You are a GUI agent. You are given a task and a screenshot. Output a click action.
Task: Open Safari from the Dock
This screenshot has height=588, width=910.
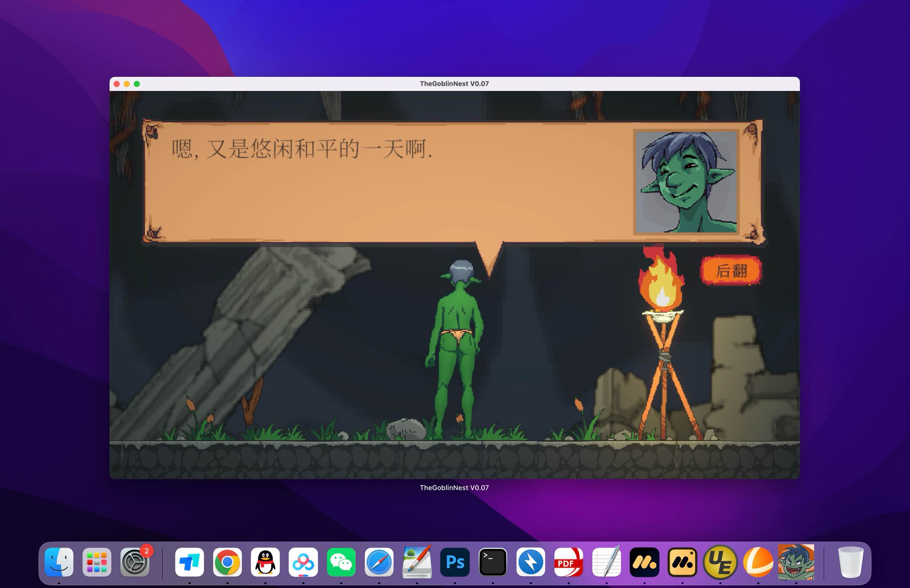(x=379, y=562)
